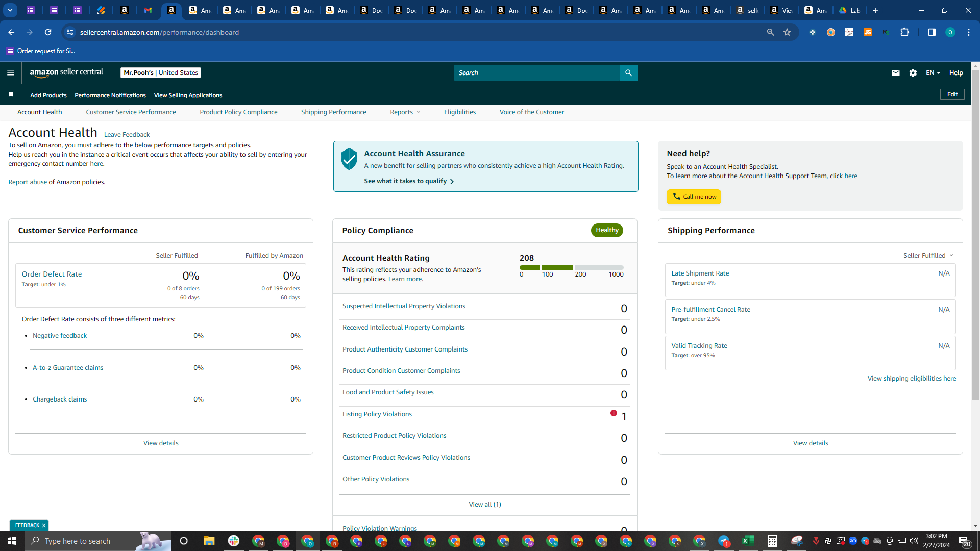View site information icon in the address bar
980x551 pixels.
[x=70, y=32]
